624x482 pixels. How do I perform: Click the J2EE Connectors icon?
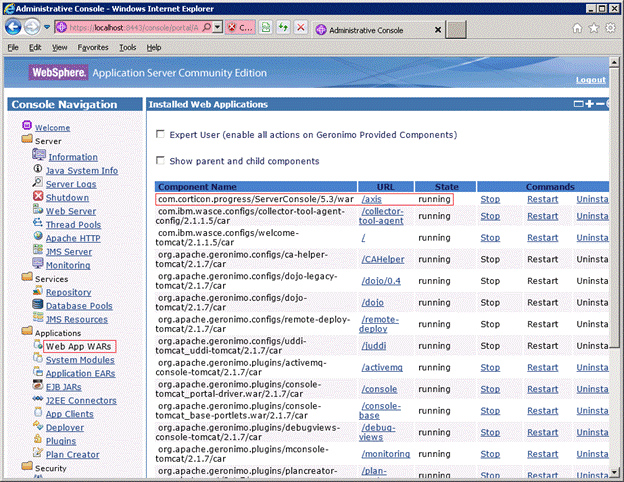[38, 398]
